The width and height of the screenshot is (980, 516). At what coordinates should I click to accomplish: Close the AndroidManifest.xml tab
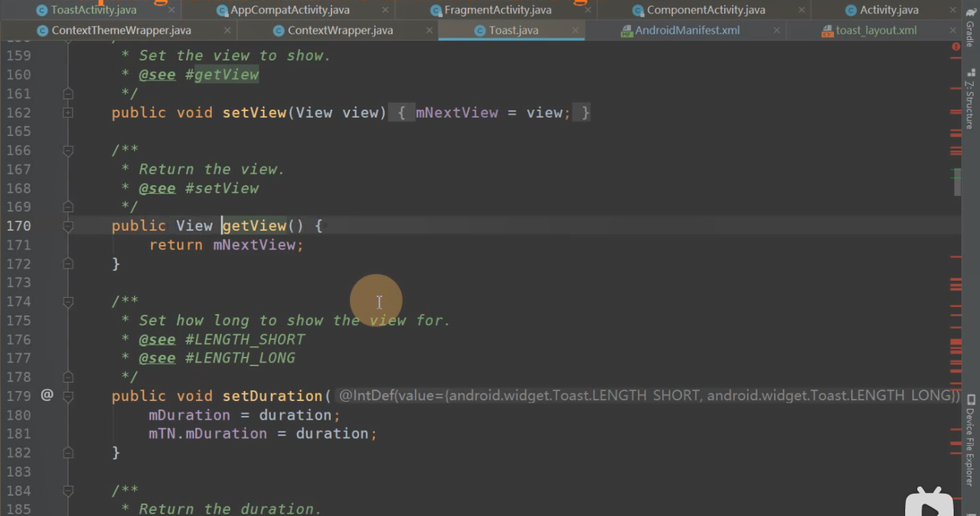coord(776,31)
